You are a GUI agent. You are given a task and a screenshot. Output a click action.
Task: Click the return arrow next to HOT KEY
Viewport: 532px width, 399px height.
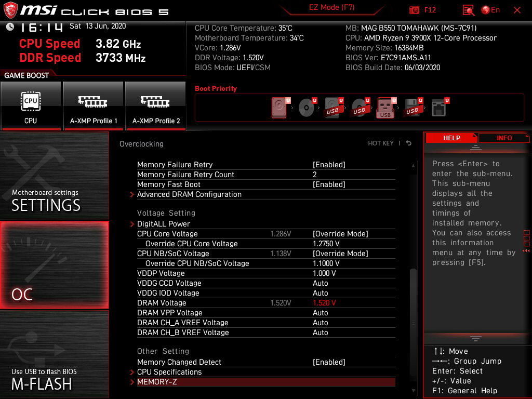click(409, 143)
